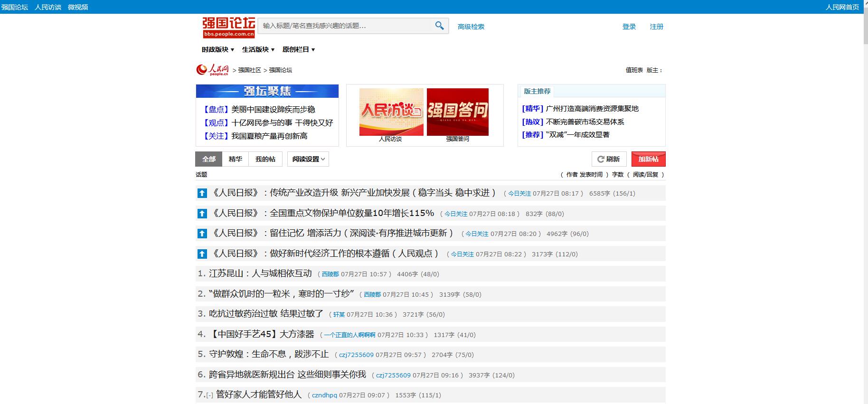Click the 强坛聚焦 banner header

267,91
